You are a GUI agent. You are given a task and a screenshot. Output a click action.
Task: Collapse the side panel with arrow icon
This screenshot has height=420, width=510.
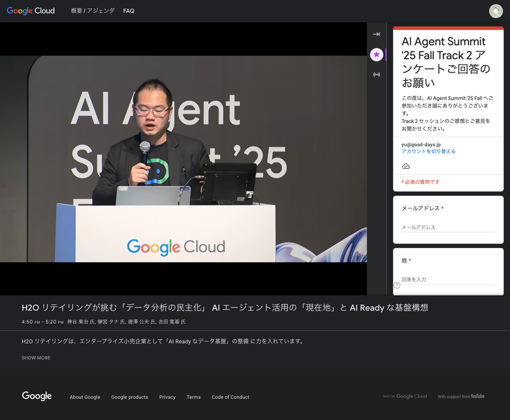pos(376,34)
